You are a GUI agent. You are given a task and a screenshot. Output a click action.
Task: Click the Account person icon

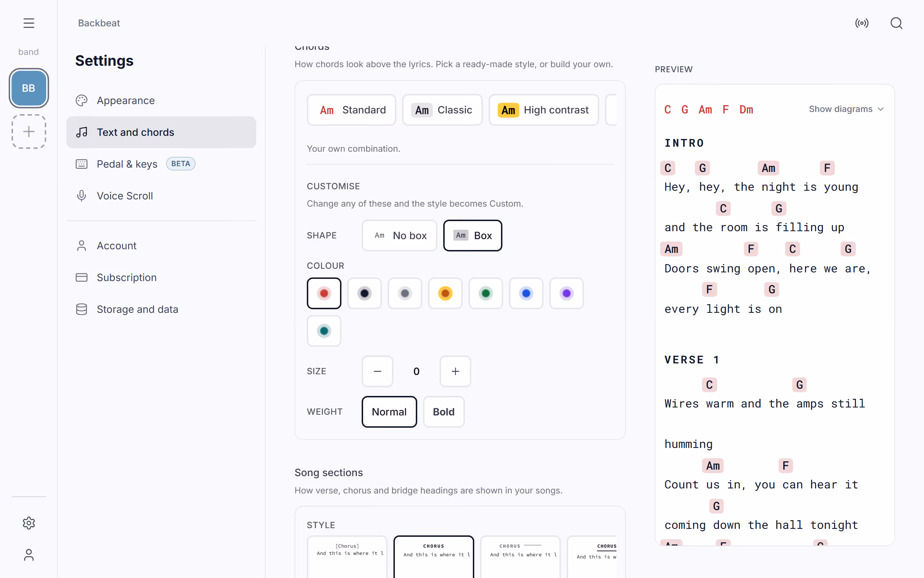[x=81, y=246]
